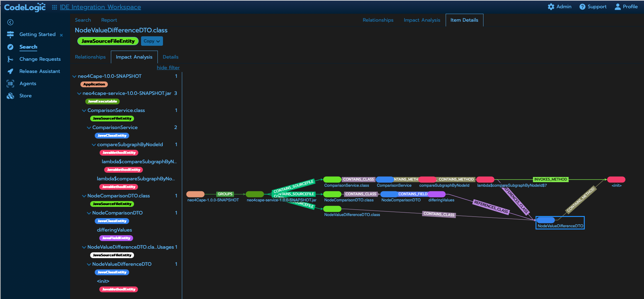This screenshot has width=644, height=299.
Task: Open the Admin settings gear icon
Action: pyautogui.click(x=551, y=6)
